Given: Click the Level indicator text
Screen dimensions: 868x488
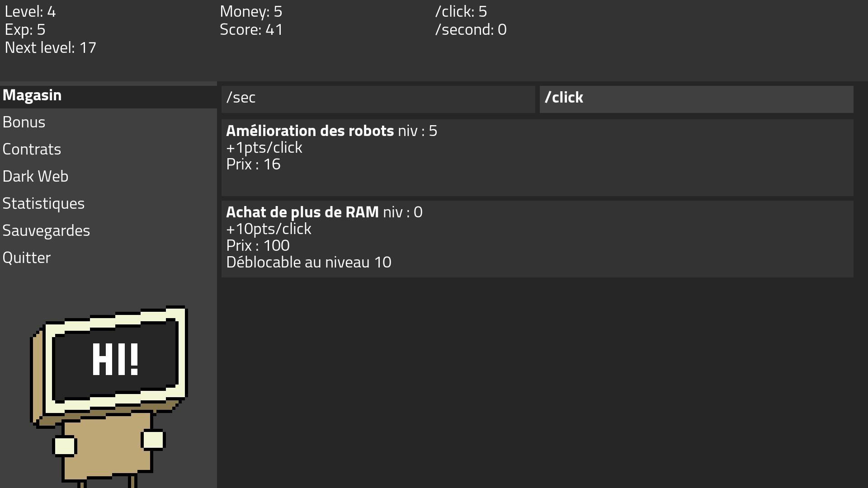Looking at the screenshot, I should click(30, 12).
